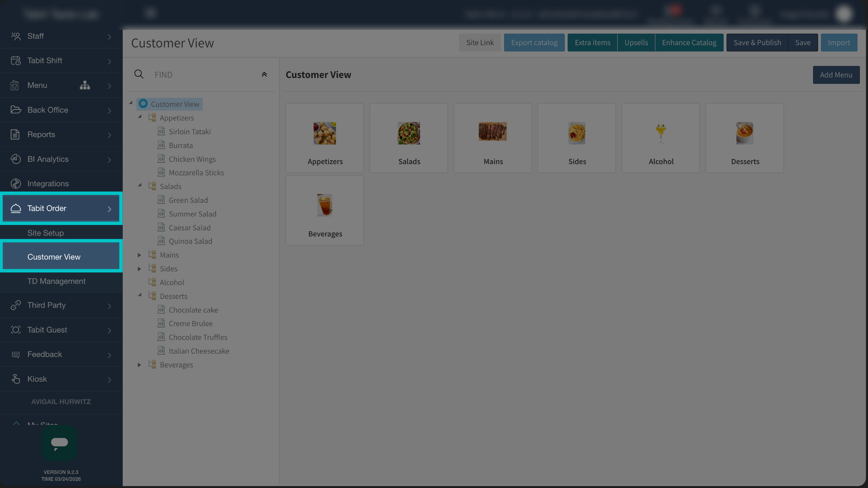Expand the Mains tree node

[x=139, y=255]
